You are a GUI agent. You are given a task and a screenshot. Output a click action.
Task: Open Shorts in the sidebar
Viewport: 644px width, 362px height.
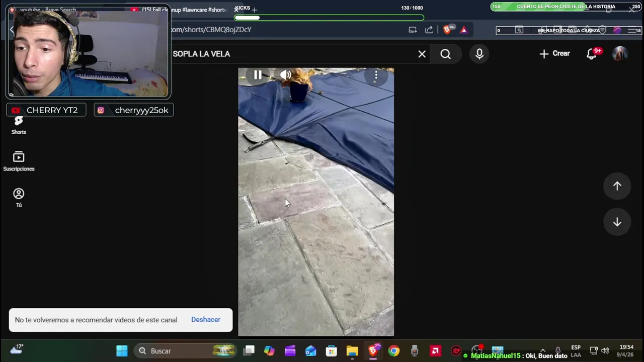(19, 125)
